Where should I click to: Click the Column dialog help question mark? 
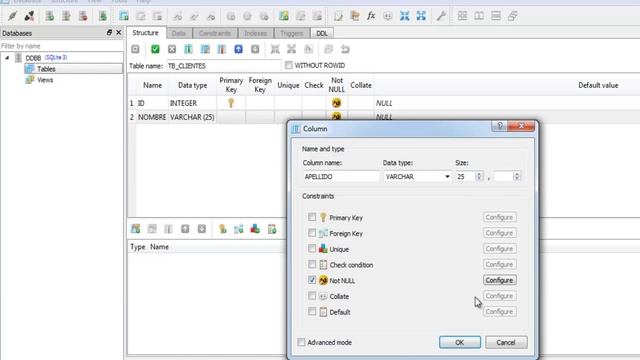(500, 126)
